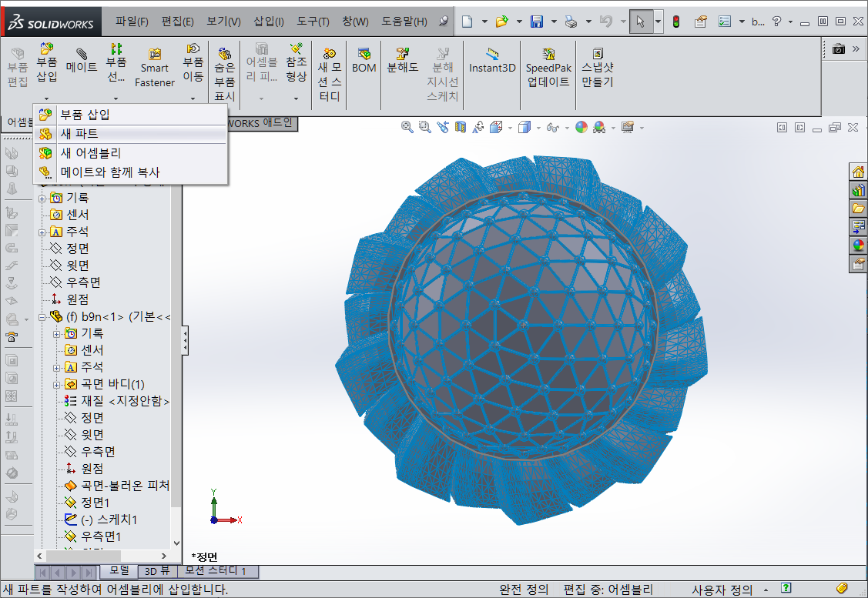Open File Explorer folder icon in task pane
Screen dimensions: 868x598
tap(858, 208)
